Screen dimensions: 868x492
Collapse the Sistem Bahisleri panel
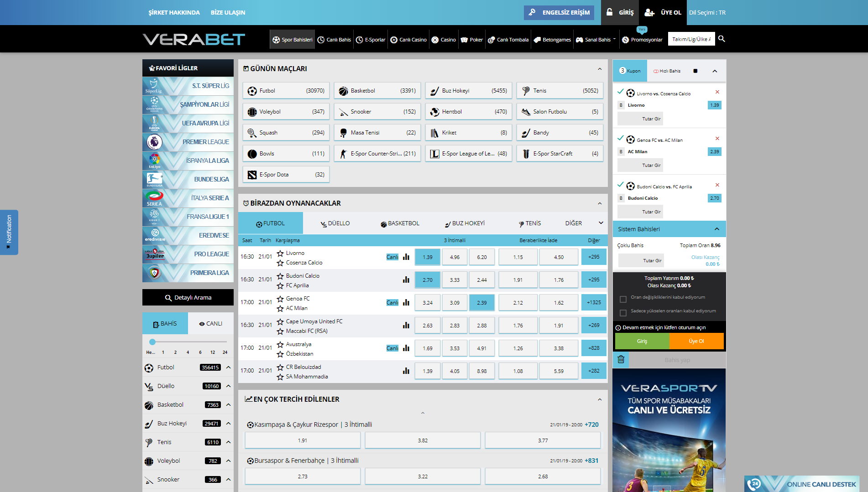[716, 229]
